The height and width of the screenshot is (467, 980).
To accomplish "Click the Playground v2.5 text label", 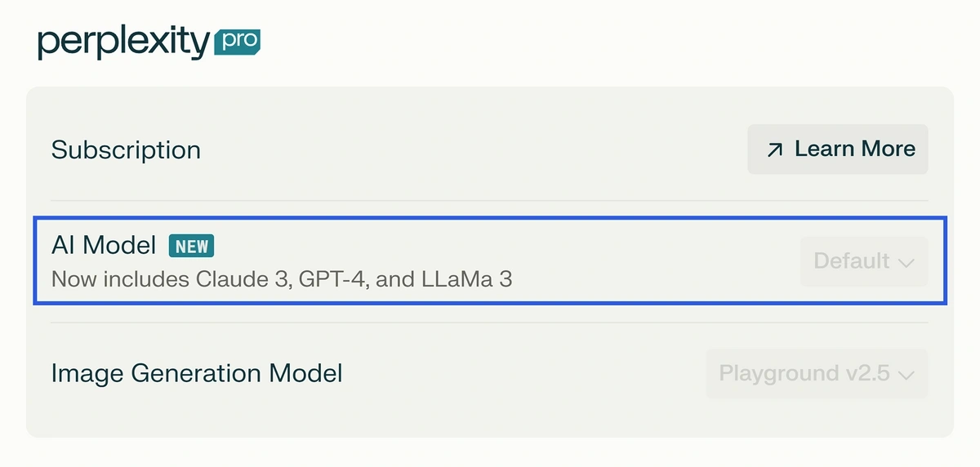I will point(805,374).
